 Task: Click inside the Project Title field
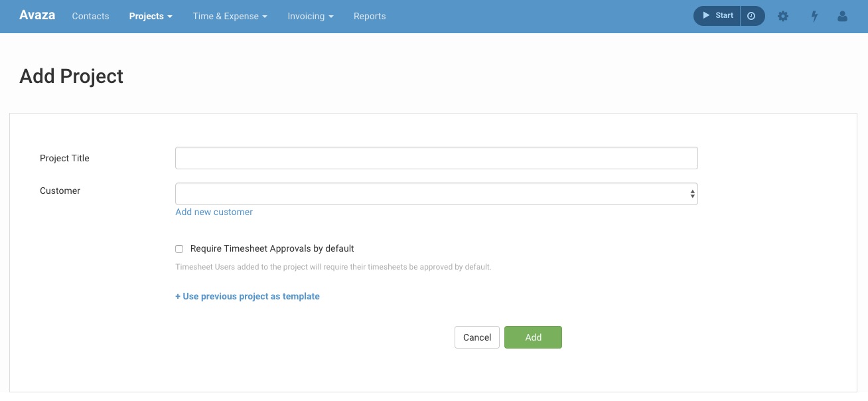[x=436, y=158]
